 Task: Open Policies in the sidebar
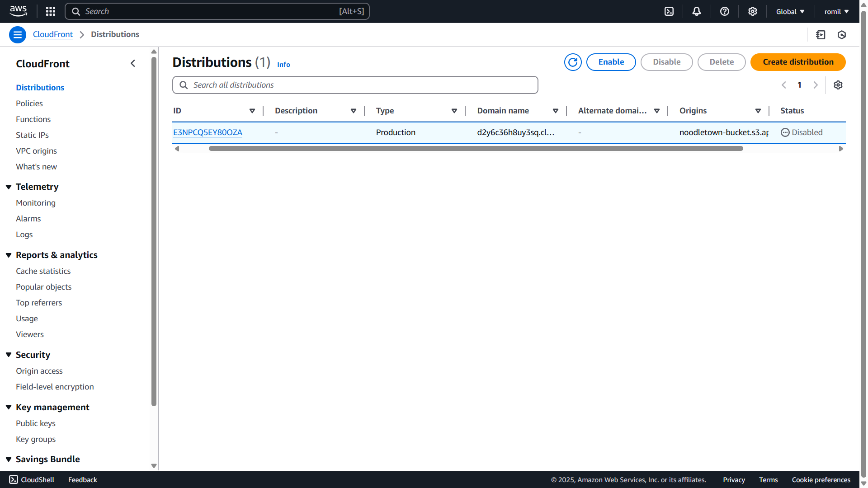click(29, 103)
